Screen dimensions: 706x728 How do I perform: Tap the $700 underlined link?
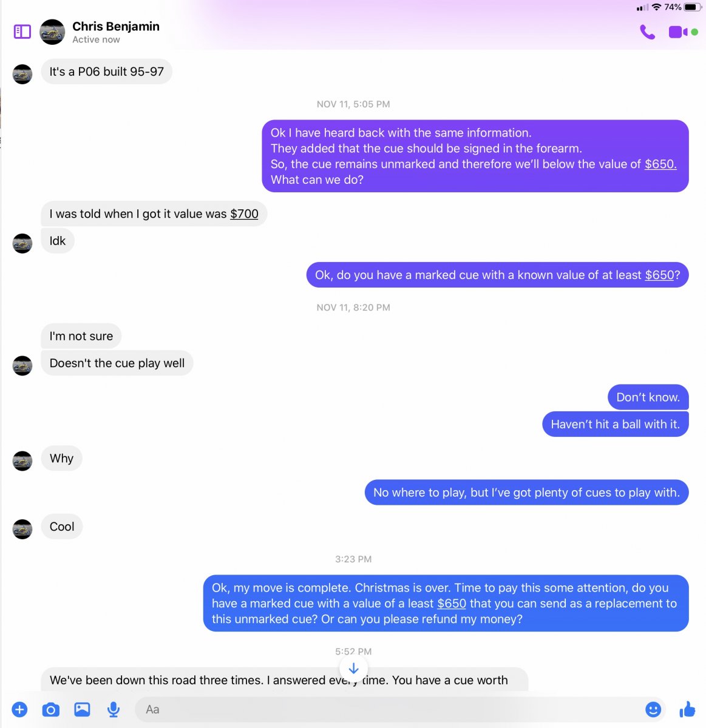[x=244, y=214]
